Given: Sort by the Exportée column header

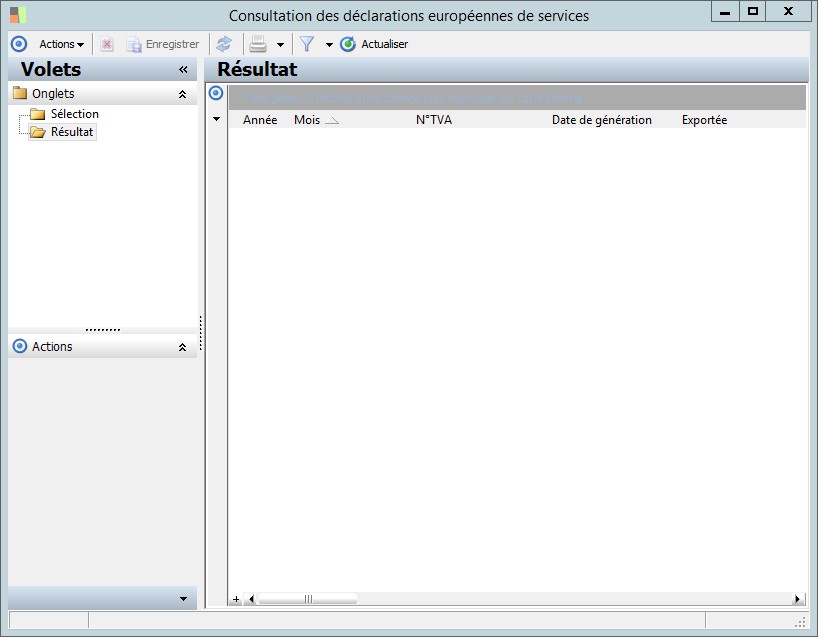Looking at the screenshot, I should pyautogui.click(x=704, y=120).
